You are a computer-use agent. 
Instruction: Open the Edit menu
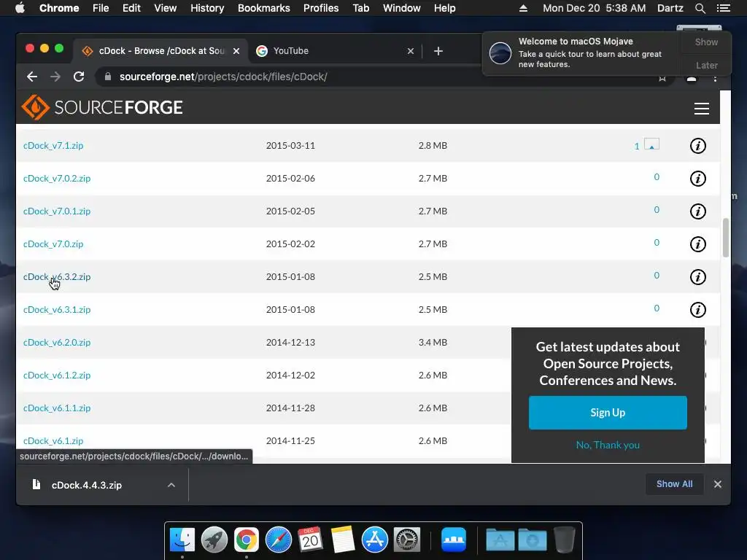131,8
